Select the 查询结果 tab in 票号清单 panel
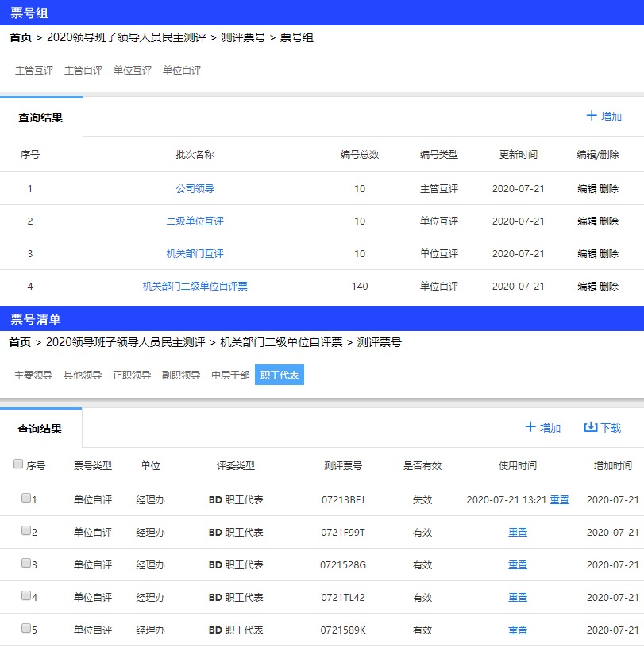Screen dimensions: 644x647 pyautogui.click(x=40, y=429)
